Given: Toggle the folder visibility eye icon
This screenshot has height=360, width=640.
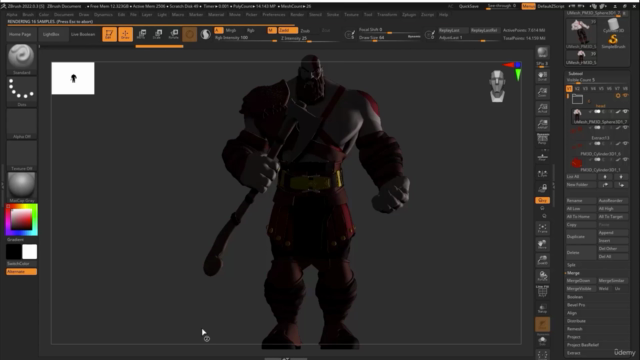Looking at the screenshot, I should [625, 96].
